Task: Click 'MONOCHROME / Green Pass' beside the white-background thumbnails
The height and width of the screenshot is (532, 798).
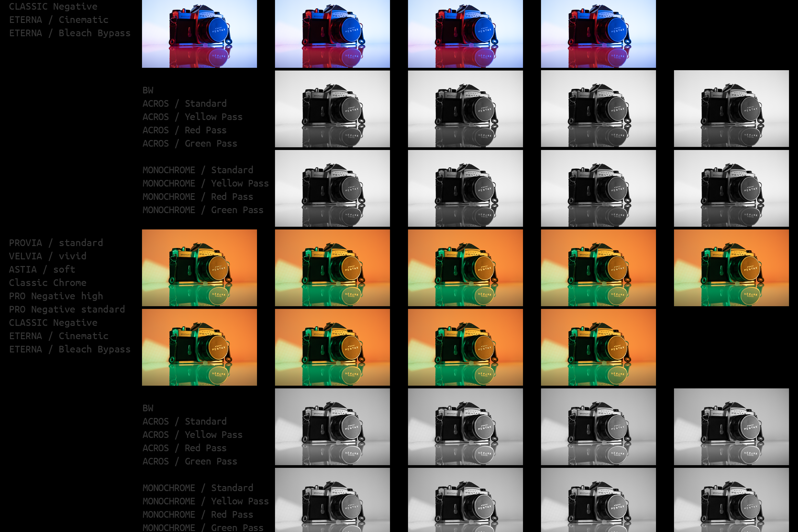Action: coord(203,210)
